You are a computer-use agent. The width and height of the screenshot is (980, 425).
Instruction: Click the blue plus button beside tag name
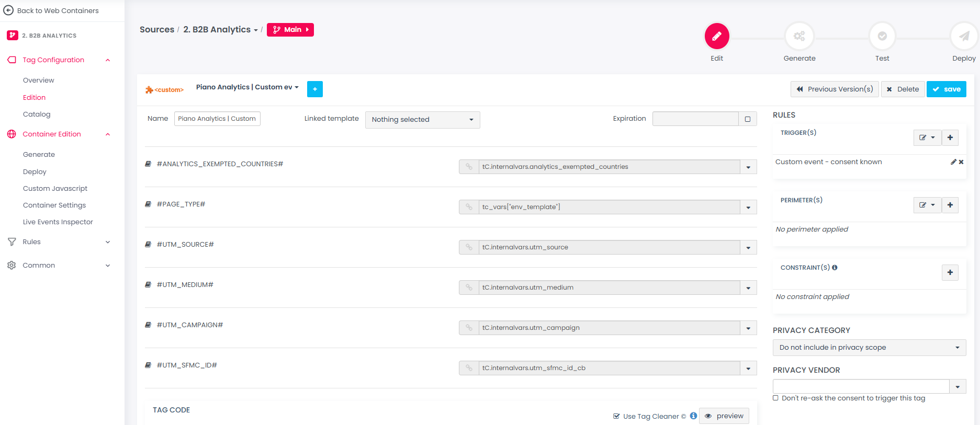[x=314, y=89]
